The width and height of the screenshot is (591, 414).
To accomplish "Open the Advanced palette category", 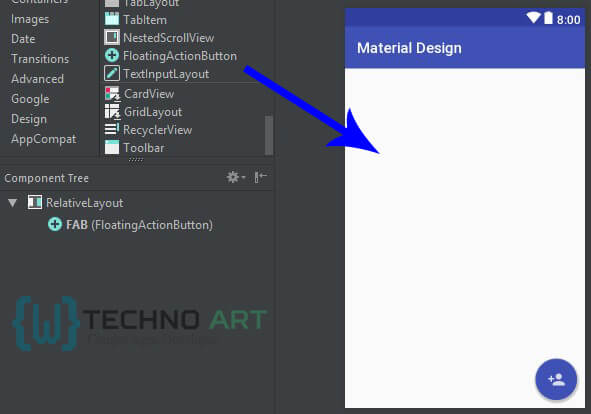I will (37, 79).
